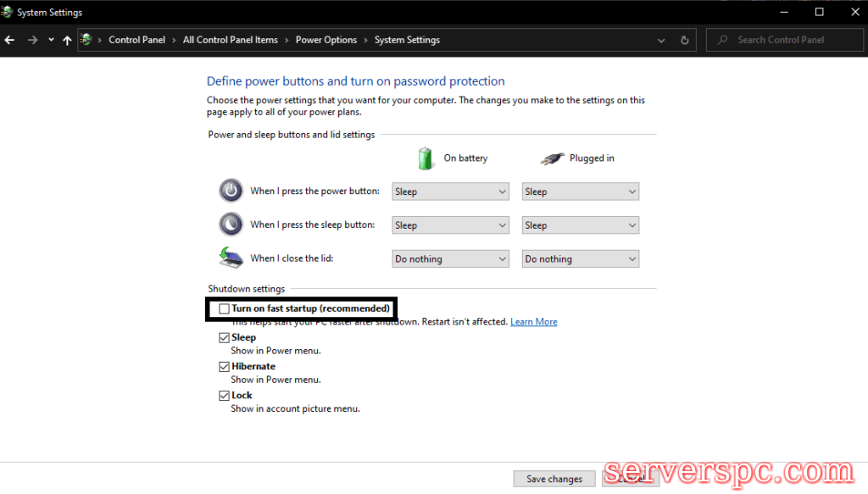Screen dimensions: 868x494
Task: Toggle the Lock checkbox
Action: tap(225, 396)
